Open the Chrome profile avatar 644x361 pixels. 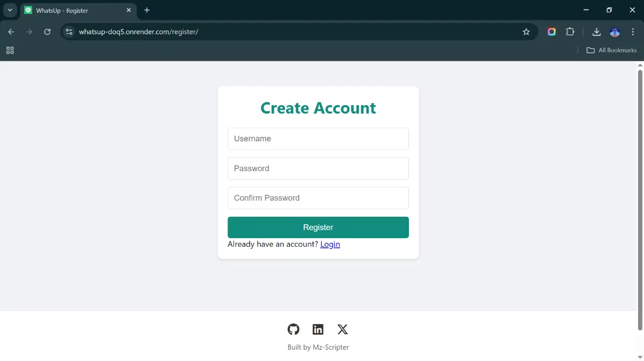(x=615, y=32)
